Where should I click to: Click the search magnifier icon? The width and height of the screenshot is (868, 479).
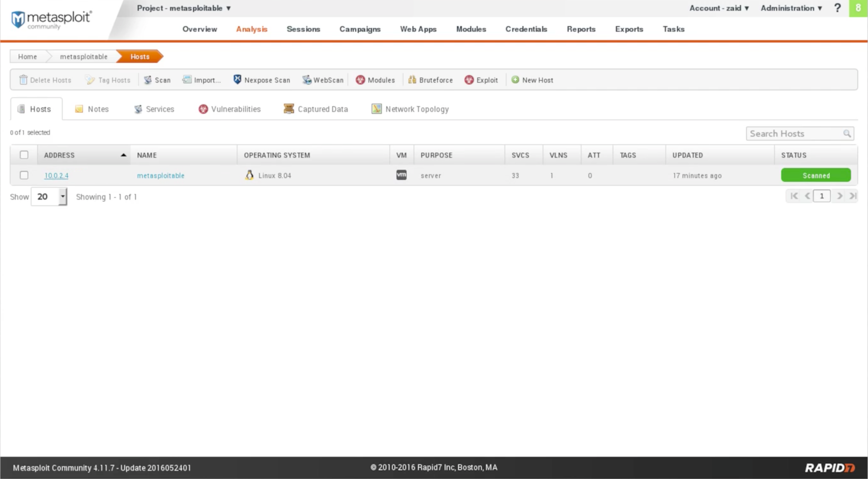click(x=847, y=134)
